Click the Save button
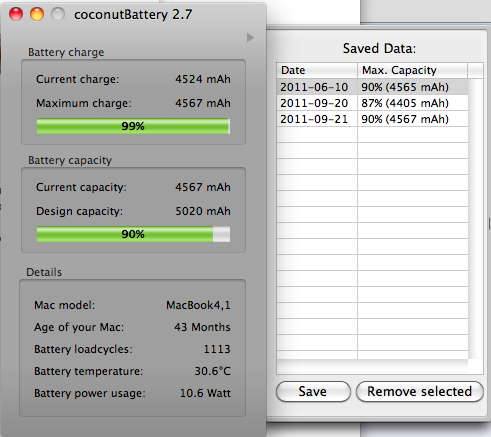Screen dimensions: 491x437 pos(313,391)
